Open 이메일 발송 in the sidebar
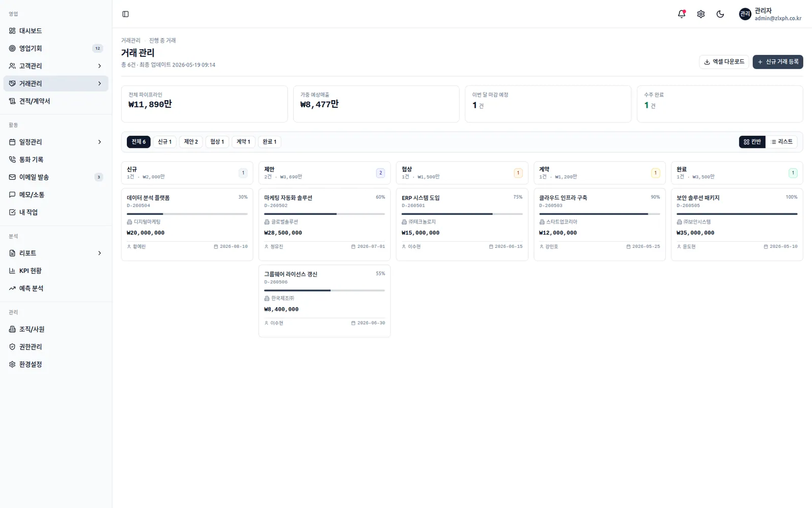The width and height of the screenshot is (812, 508). pos(56,177)
